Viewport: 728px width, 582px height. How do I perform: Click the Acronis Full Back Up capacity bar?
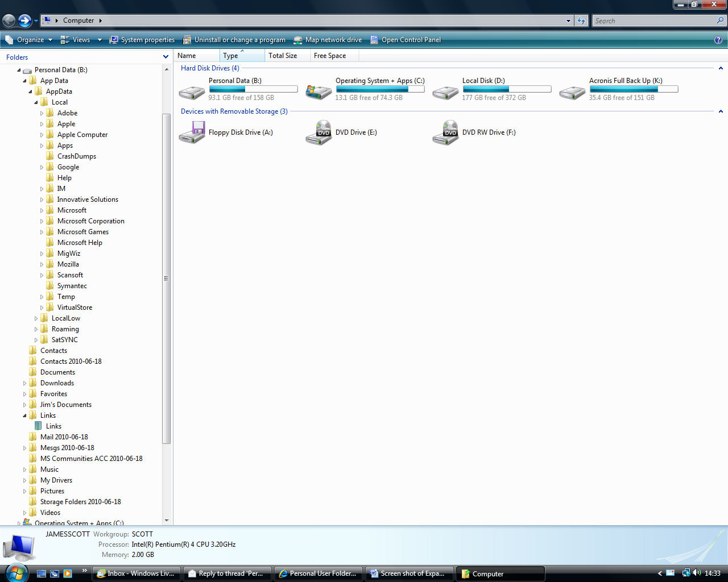[634, 89]
